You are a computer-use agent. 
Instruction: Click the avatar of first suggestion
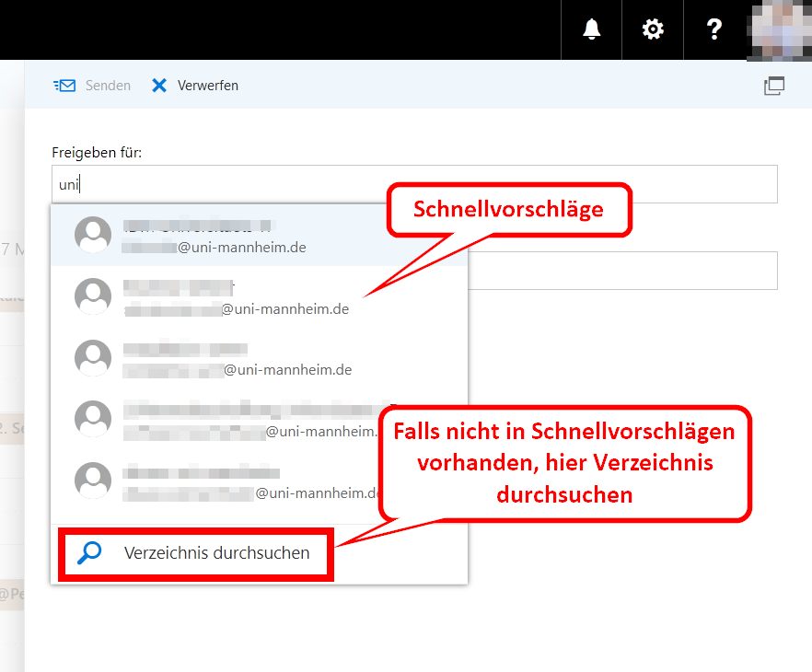coord(93,235)
